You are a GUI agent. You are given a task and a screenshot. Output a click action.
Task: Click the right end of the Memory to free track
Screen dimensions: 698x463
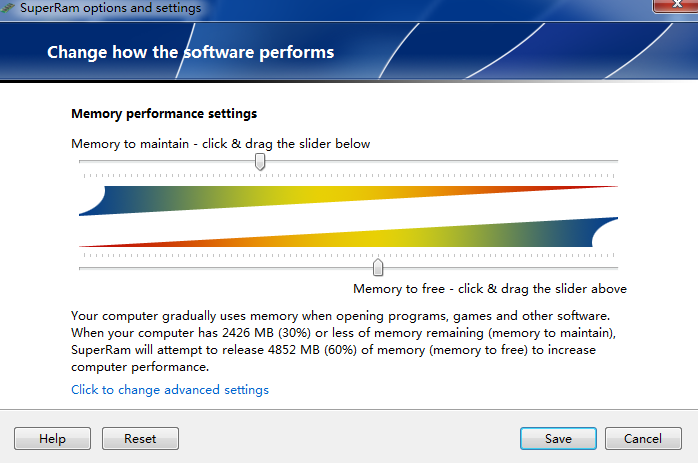point(615,268)
